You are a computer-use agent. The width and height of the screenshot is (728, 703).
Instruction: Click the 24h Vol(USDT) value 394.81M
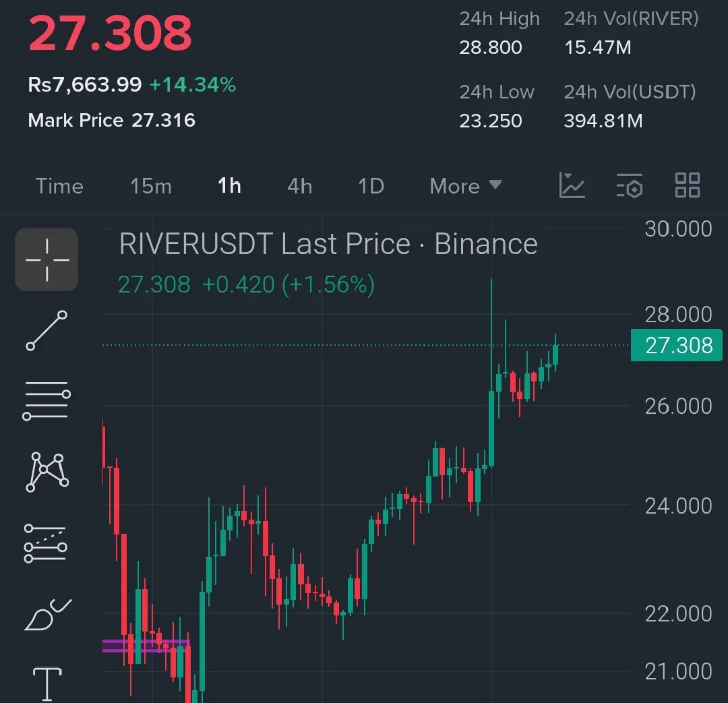coord(603,121)
